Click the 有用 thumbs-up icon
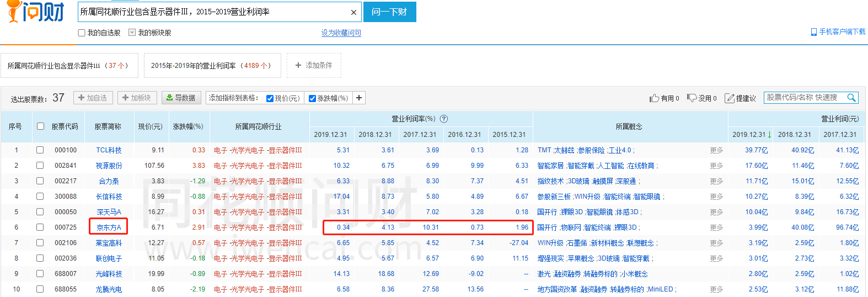 (654, 98)
